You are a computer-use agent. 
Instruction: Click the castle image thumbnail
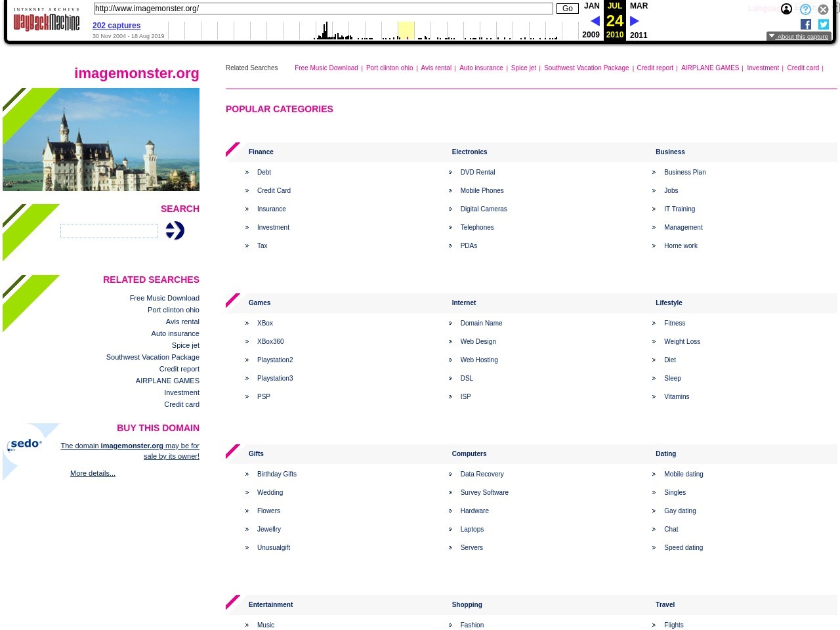coord(101,139)
